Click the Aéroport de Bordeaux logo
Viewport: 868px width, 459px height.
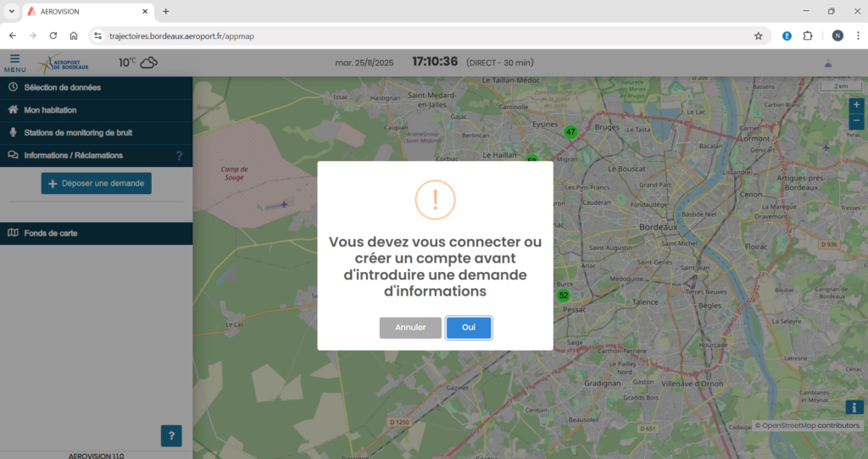tap(64, 64)
